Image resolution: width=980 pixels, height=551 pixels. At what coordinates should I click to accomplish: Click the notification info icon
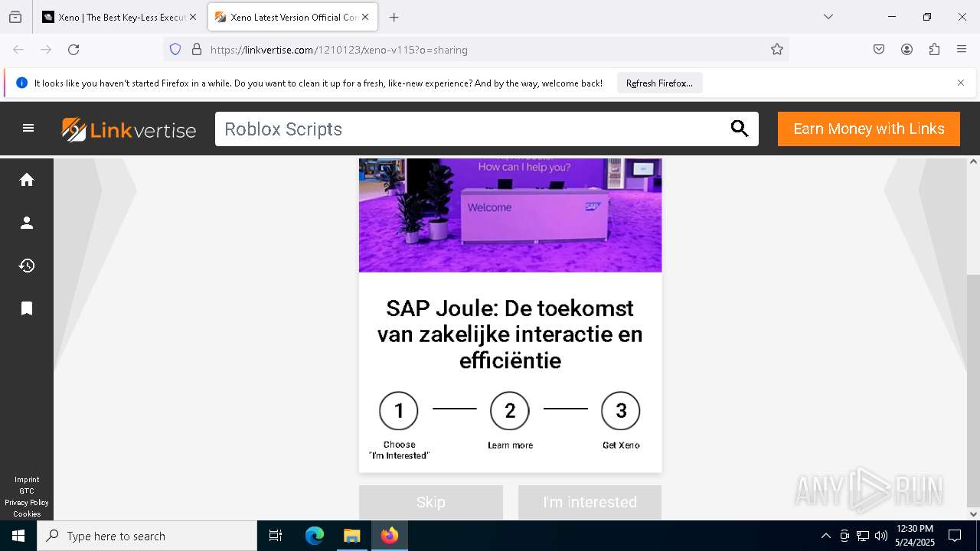21,83
